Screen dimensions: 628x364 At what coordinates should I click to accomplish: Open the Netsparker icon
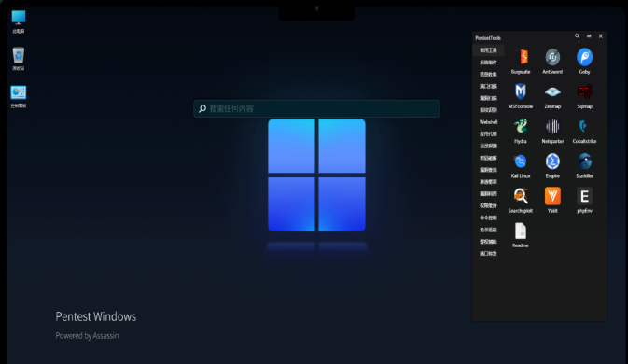click(x=552, y=127)
